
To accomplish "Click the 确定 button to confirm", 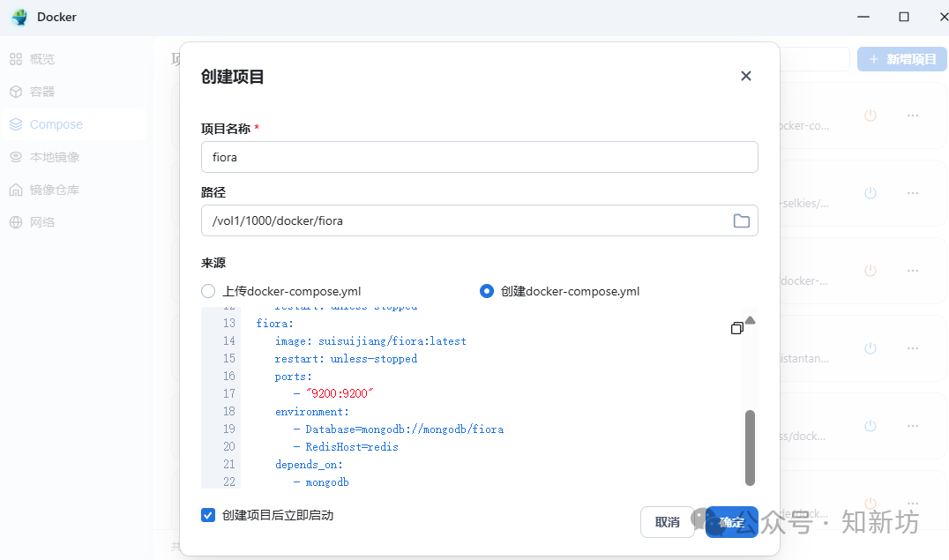I will 731,522.
